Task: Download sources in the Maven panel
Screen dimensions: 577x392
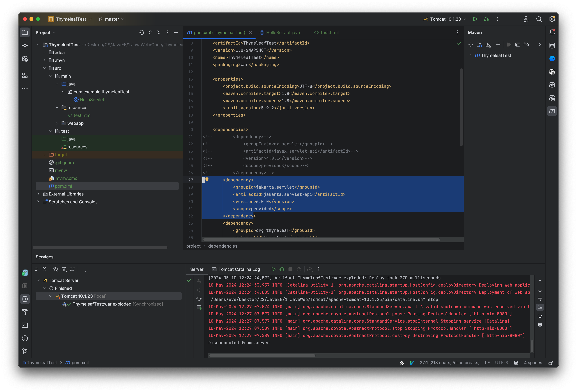Action: (x=488, y=45)
